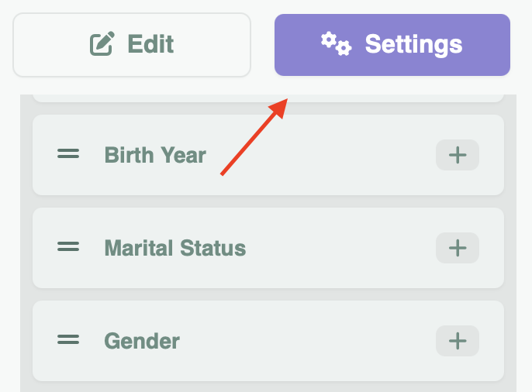Viewport: 532px width, 392px height.
Task: Hit the plus icon next to Gender
Action: click(x=458, y=341)
